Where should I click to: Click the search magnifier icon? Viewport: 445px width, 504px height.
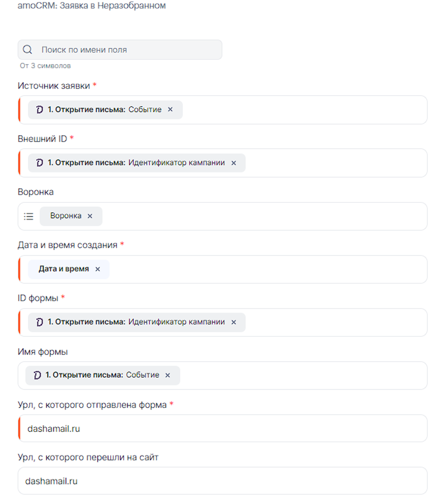(x=28, y=50)
